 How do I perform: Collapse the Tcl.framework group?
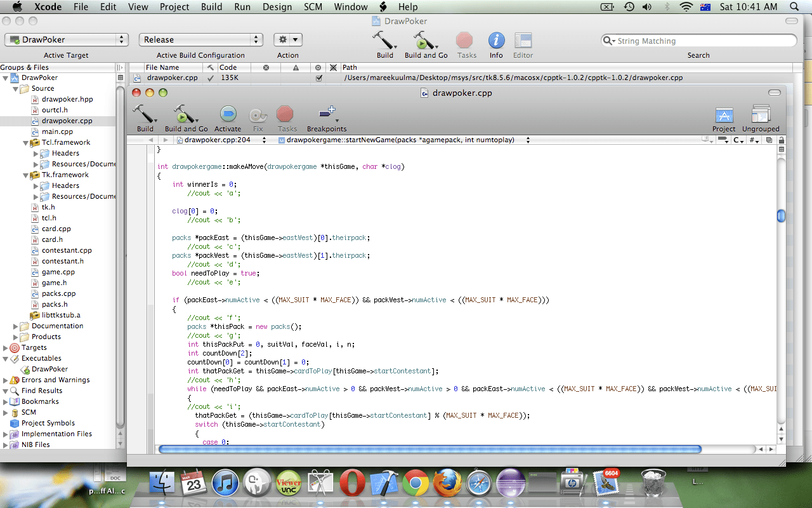pos(26,143)
